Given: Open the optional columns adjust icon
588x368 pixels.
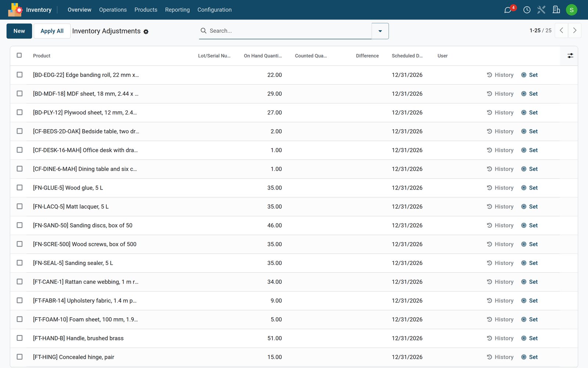Looking at the screenshot, I should pyautogui.click(x=570, y=56).
